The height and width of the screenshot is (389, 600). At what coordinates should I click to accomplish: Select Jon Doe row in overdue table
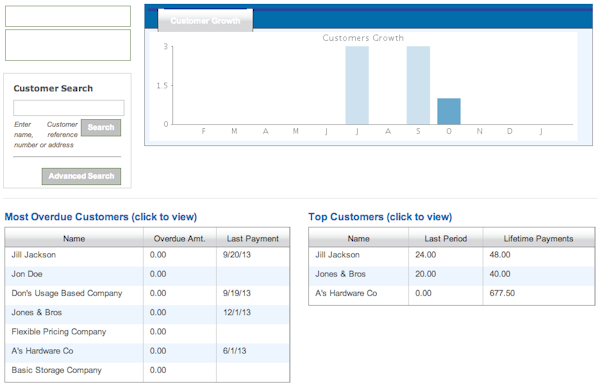[x=147, y=274]
